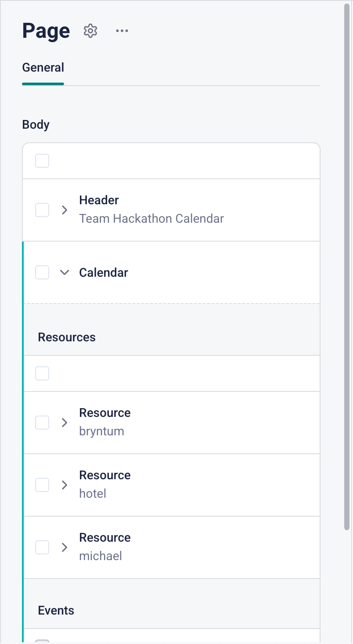Switch to the General tab

tap(43, 68)
